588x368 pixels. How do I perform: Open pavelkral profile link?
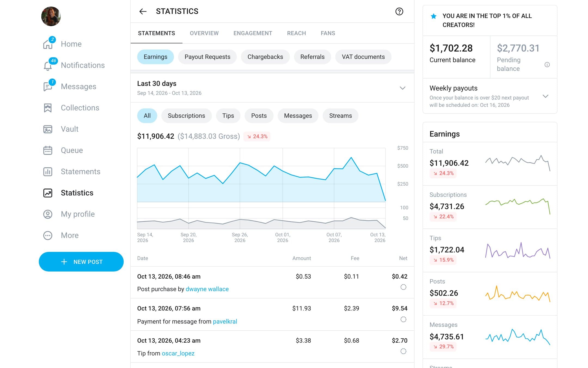click(x=225, y=322)
